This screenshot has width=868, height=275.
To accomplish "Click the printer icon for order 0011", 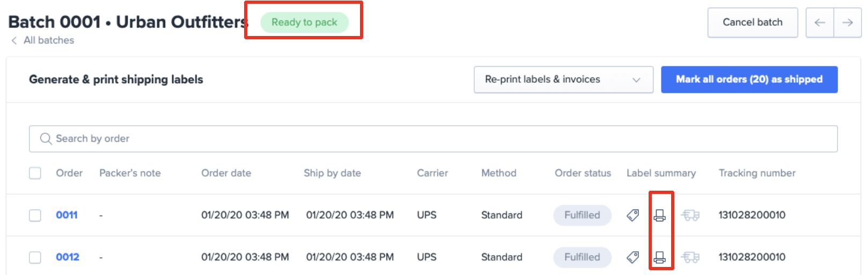I will (x=660, y=215).
